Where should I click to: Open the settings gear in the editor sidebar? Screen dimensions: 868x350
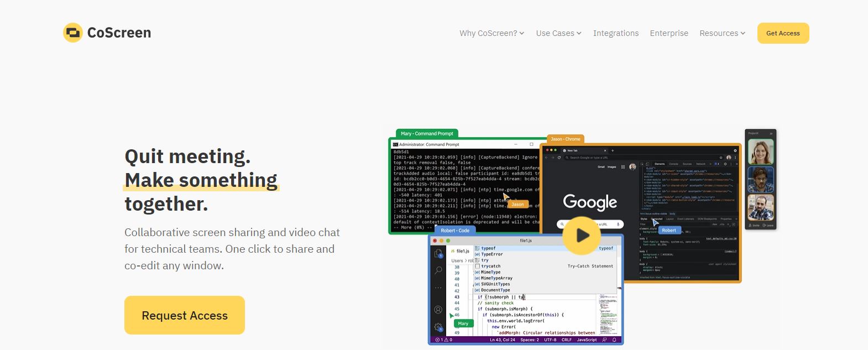point(438,327)
